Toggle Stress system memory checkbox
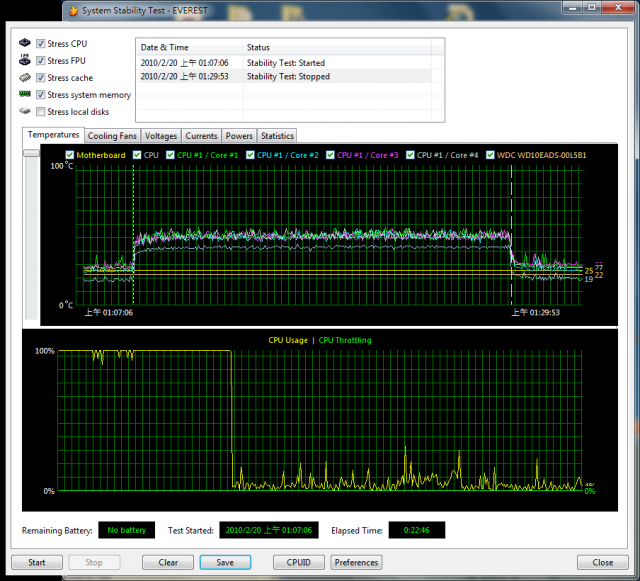The width and height of the screenshot is (640, 581). [40, 95]
